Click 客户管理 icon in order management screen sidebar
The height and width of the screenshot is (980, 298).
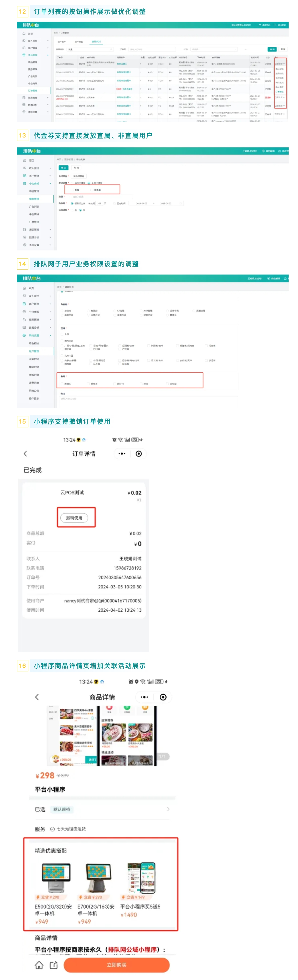(24, 48)
